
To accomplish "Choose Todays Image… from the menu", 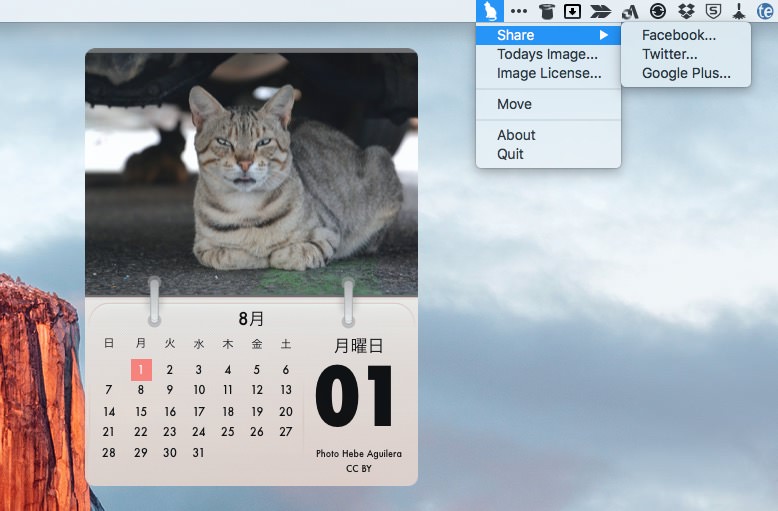I will coord(547,54).
